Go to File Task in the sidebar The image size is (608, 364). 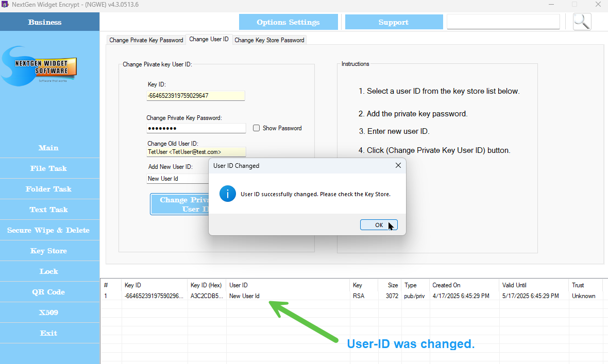[x=49, y=168]
